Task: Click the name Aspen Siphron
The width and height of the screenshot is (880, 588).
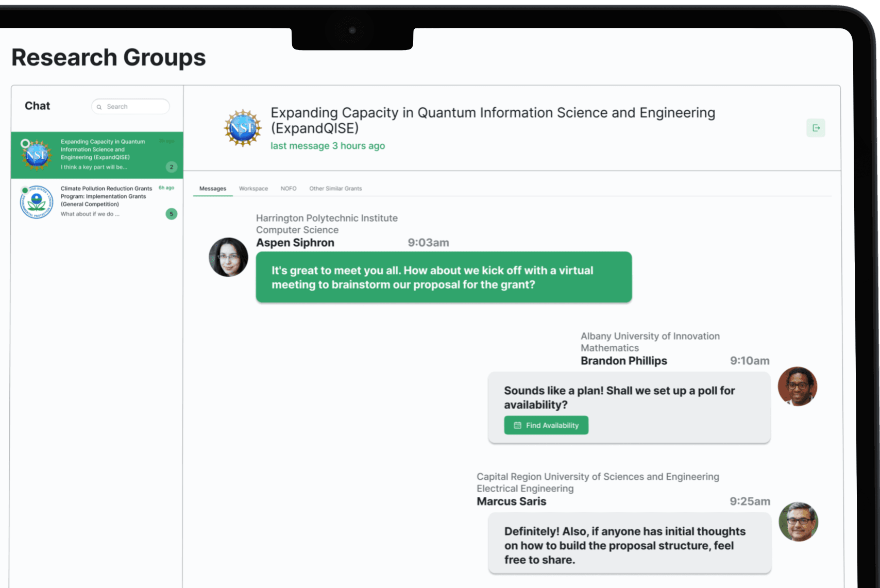Action: tap(295, 243)
